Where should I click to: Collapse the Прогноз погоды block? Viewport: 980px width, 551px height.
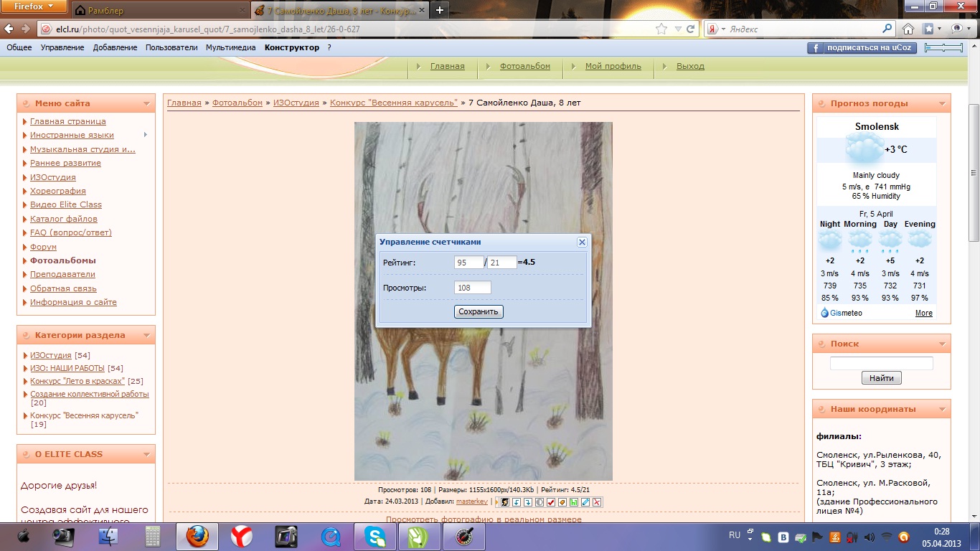tap(942, 103)
